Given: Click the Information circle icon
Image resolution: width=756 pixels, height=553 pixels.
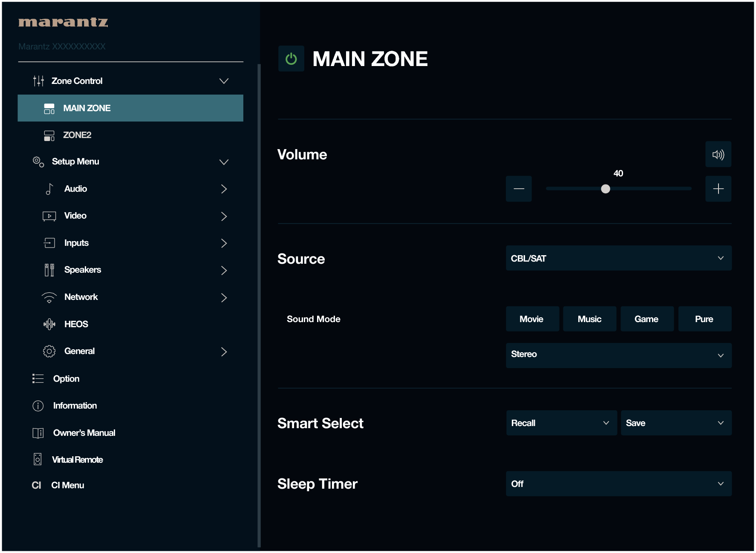Looking at the screenshot, I should point(38,406).
